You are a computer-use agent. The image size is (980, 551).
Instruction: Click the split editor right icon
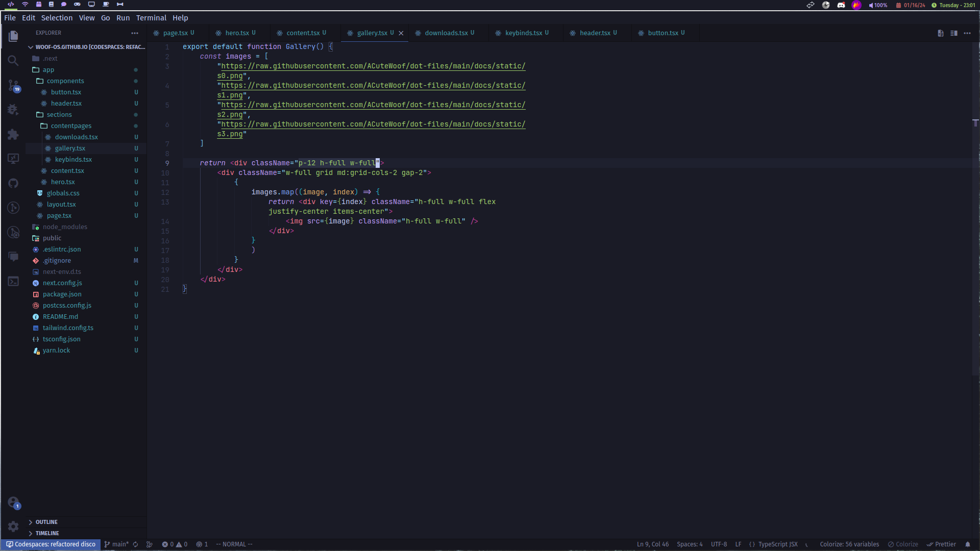[953, 33]
